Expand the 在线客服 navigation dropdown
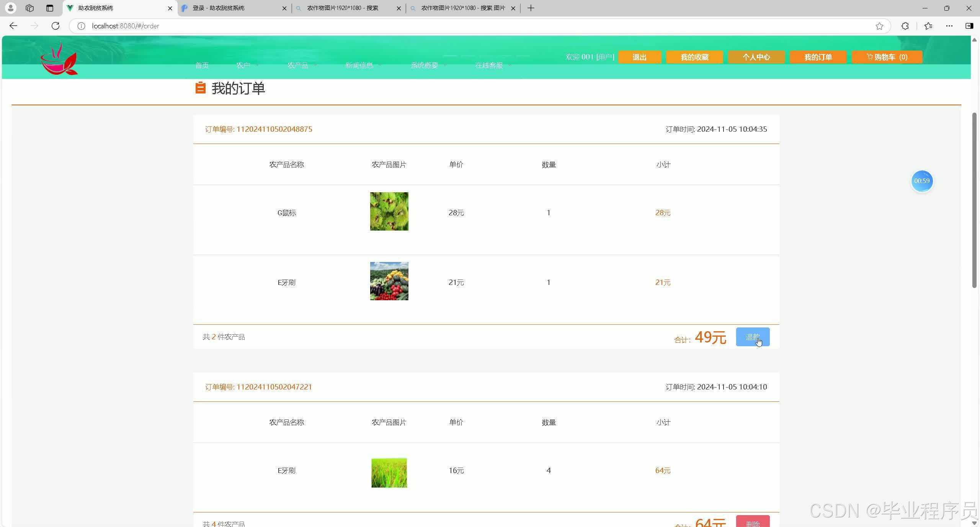The height and width of the screenshot is (527, 980). 493,65
